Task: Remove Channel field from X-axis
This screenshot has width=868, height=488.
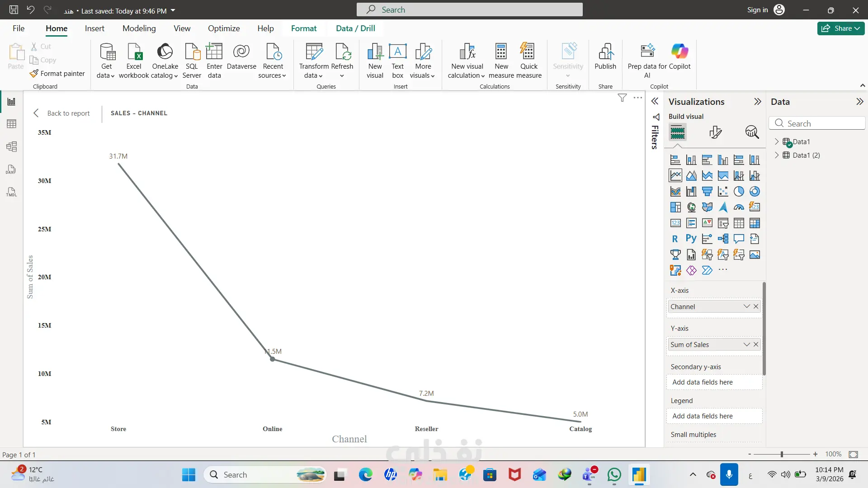Action: [756, 306]
